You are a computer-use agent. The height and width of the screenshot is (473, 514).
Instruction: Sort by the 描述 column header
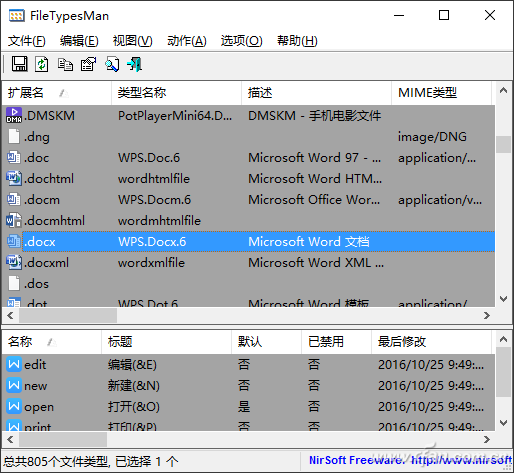(x=316, y=93)
